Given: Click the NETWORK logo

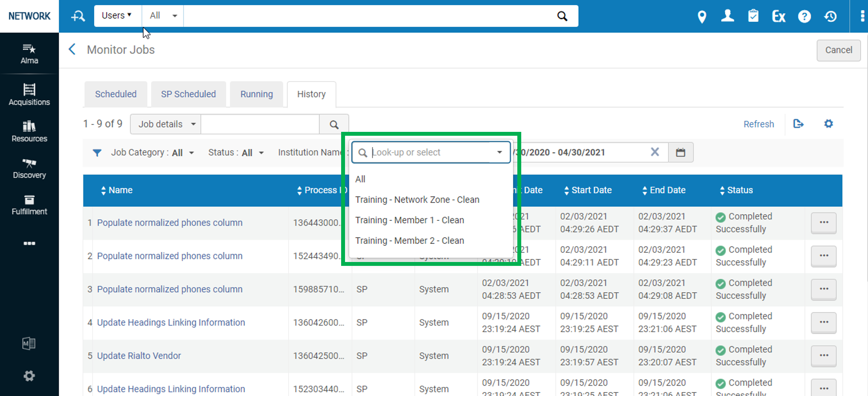Looking at the screenshot, I should (x=29, y=16).
